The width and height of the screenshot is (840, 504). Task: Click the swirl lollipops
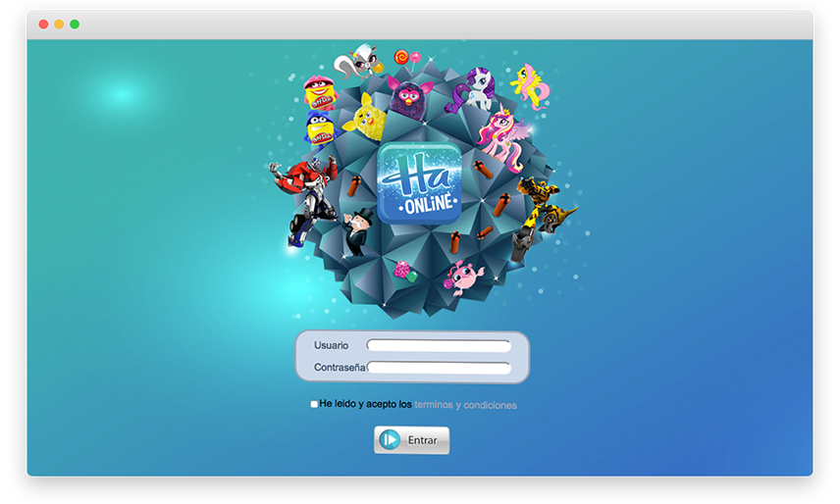(x=406, y=59)
